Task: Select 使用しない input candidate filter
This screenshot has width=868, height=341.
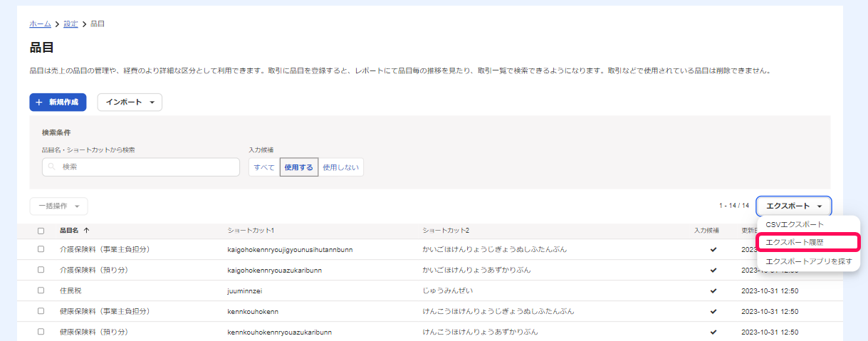Action: coord(341,167)
